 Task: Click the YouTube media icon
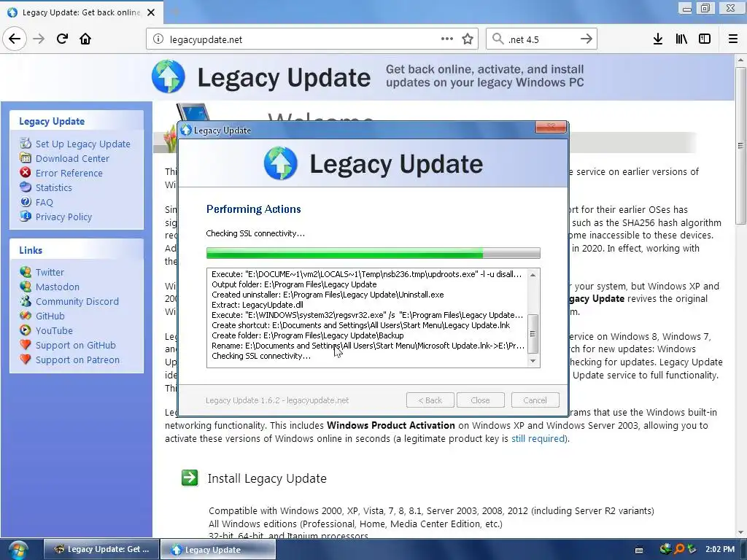(x=26, y=330)
